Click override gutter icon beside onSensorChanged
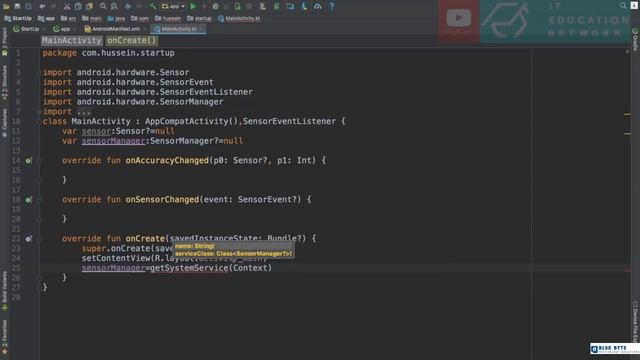 coord(28,200)
